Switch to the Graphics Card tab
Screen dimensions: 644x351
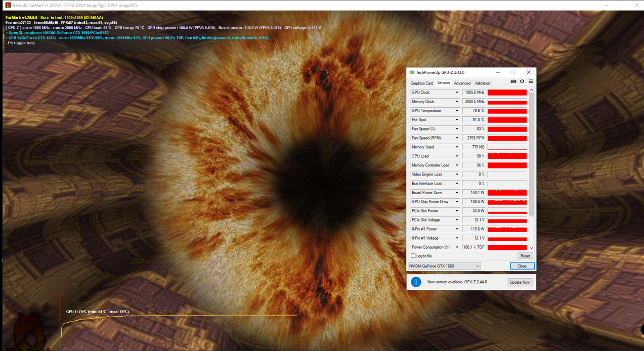(421, 83)
